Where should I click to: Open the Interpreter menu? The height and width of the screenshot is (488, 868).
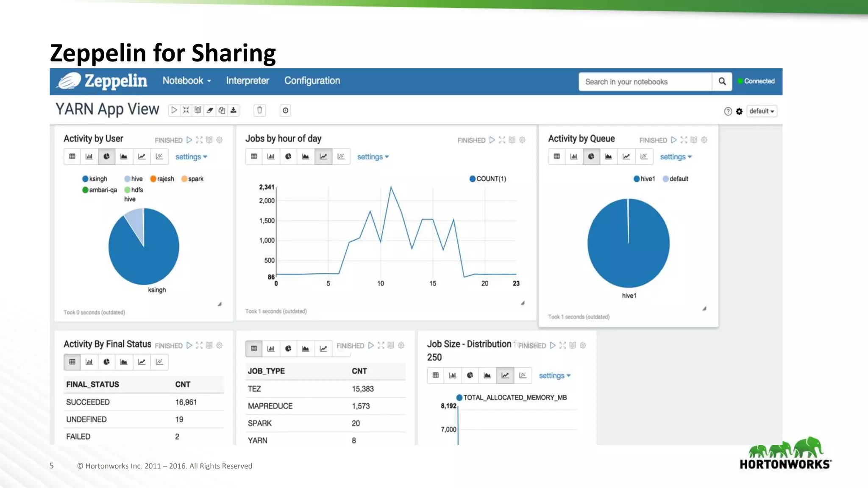[x=248, y=81]
